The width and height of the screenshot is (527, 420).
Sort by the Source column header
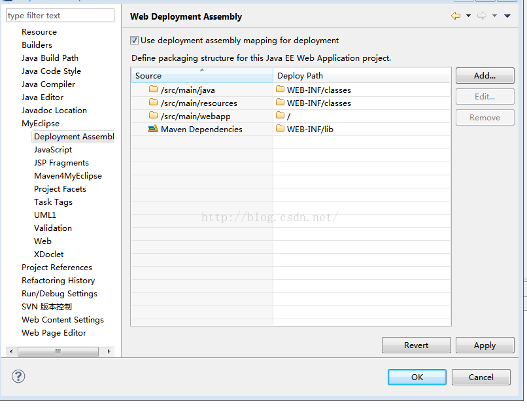click(202, 75)
